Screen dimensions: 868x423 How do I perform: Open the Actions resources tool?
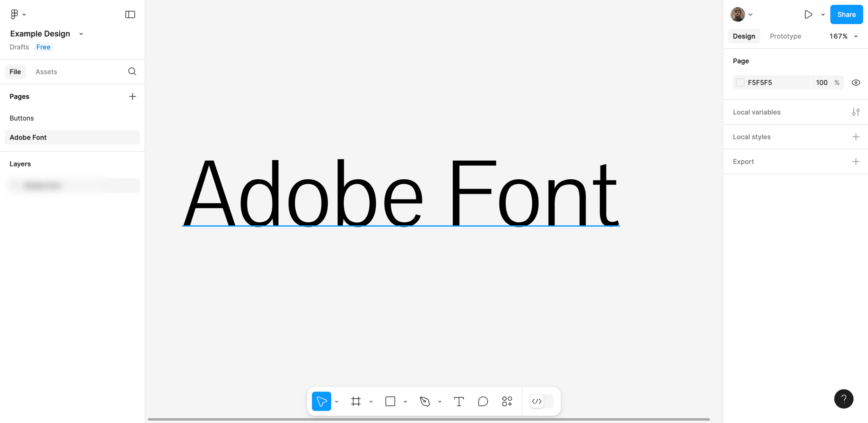(507, 401)
